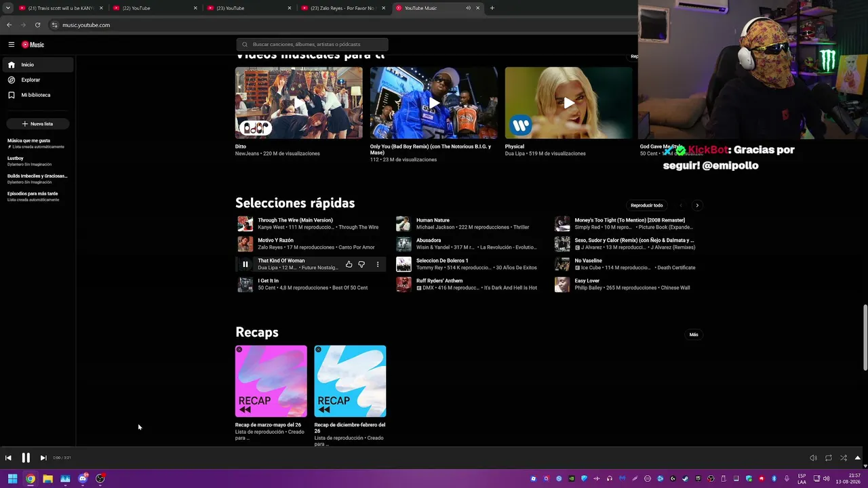
Task: Click the YouTube Music logo
Action: tap(33, 45)
